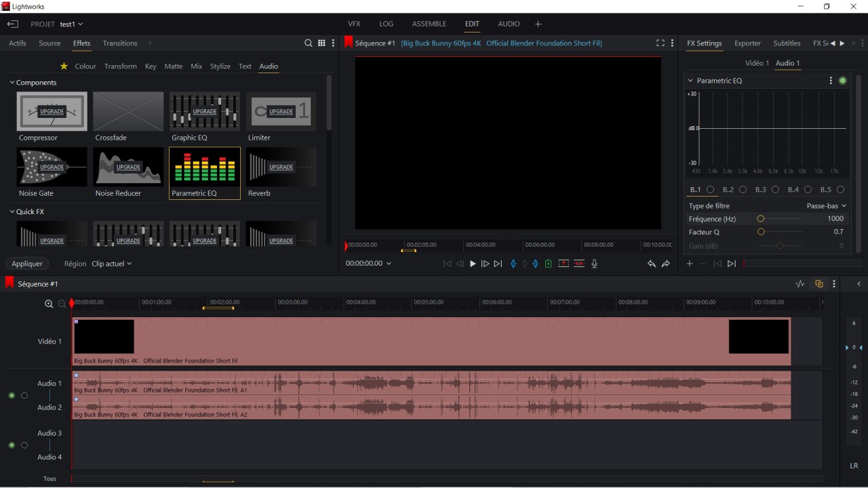868x488 pixels.
Task: Select the Noise Reducer effect thumbnail
Action: click(x=128, y=167)
